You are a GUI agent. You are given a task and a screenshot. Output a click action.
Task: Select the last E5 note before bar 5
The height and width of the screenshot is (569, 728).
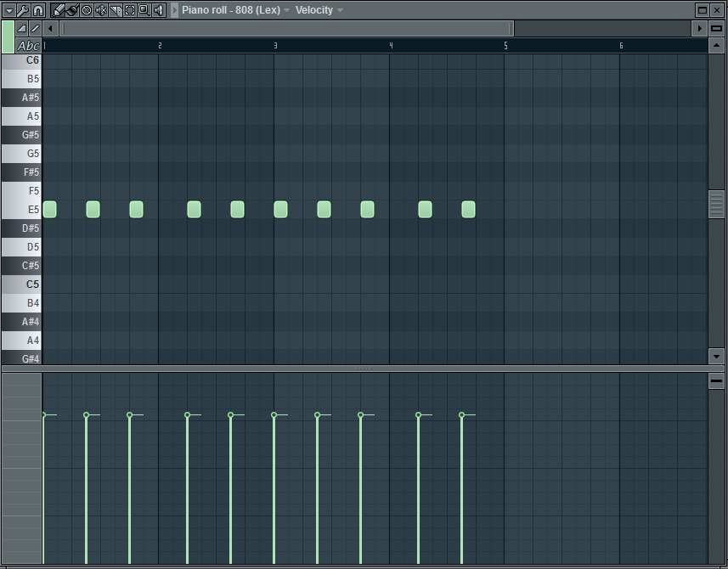click(468, 209)
